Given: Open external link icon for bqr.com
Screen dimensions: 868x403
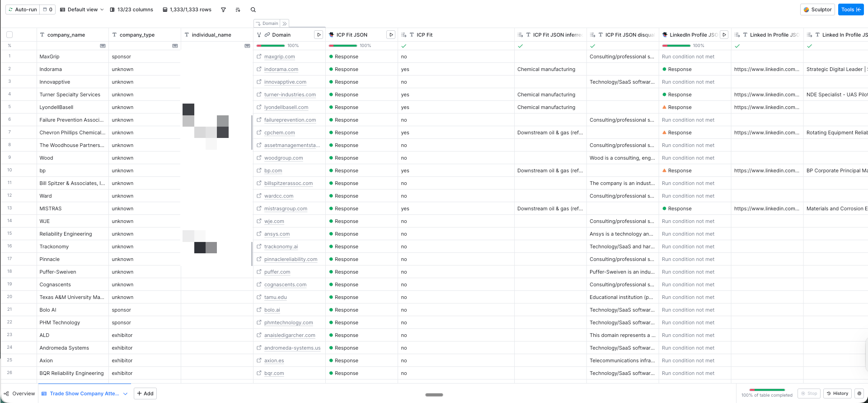Looking at the screenshot, I should click(x=259, y=373).
